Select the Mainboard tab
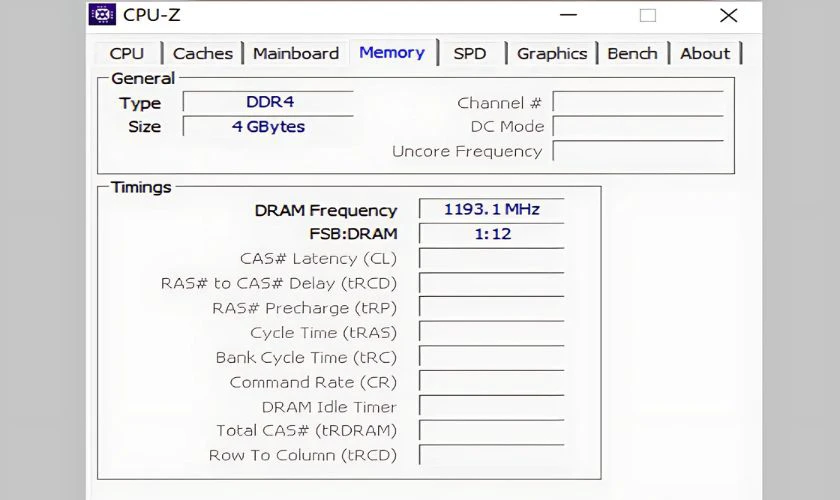Viewport: 840px width, 500px height. click(x=296, y=54)
